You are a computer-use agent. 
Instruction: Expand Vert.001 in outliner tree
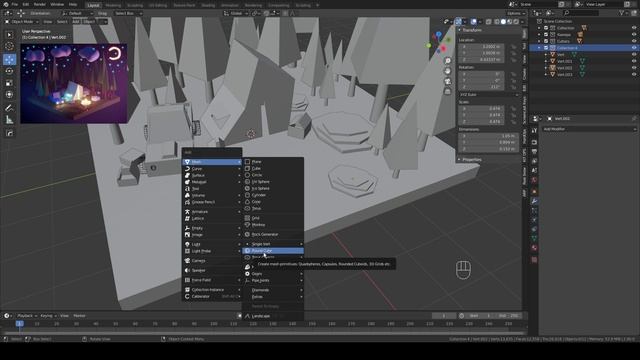[x=546, y=61]
